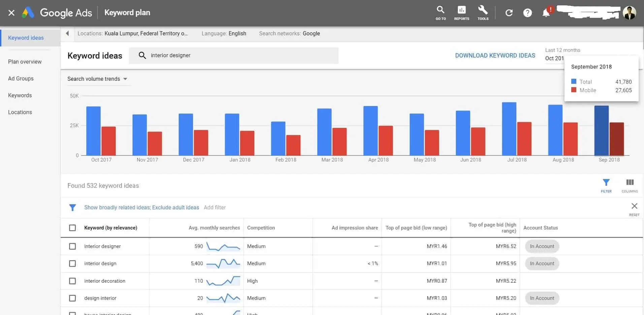Check the 'interior design' keyword row
The width and height of the screenshot is (644, 315).
72,264
